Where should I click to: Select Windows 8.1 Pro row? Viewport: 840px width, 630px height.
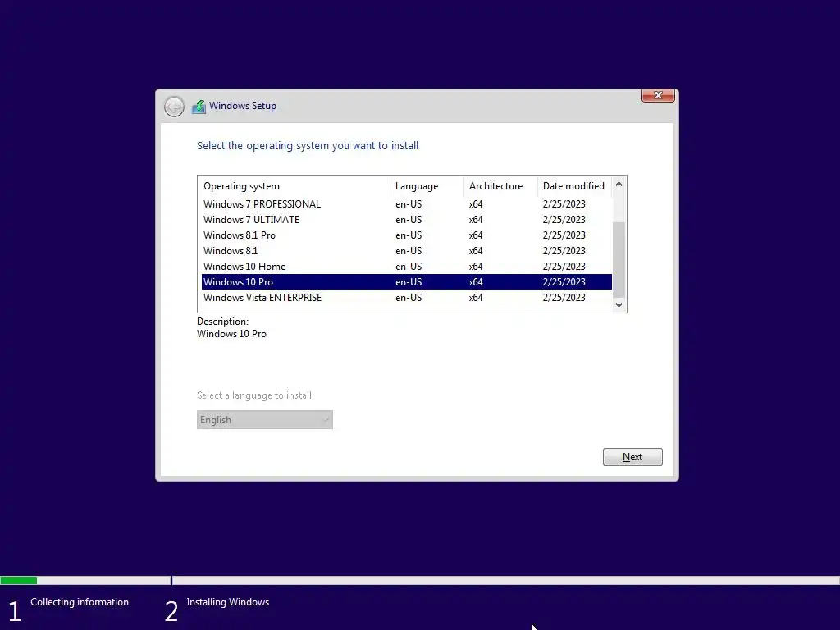click(407, 235)
